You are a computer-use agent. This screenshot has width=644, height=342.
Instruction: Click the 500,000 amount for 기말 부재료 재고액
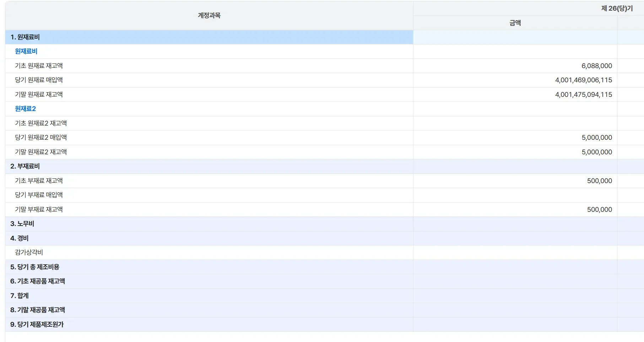[x=599, y=210]
